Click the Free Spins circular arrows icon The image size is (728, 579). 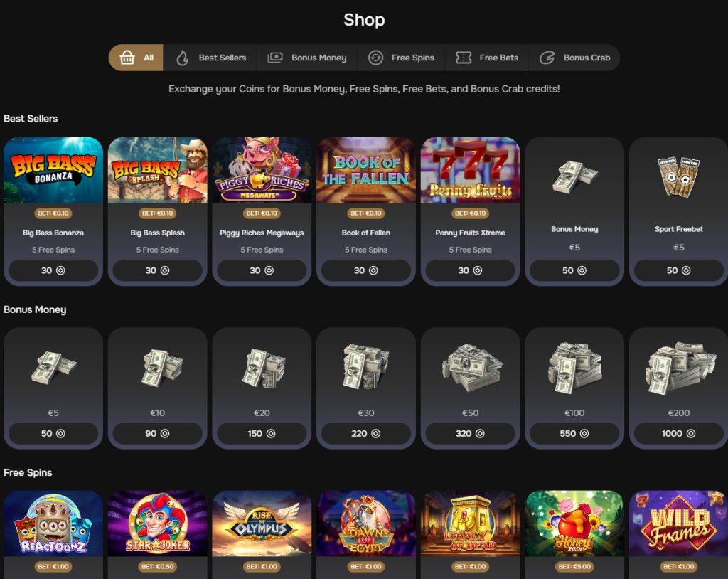[x=375, y=58]
